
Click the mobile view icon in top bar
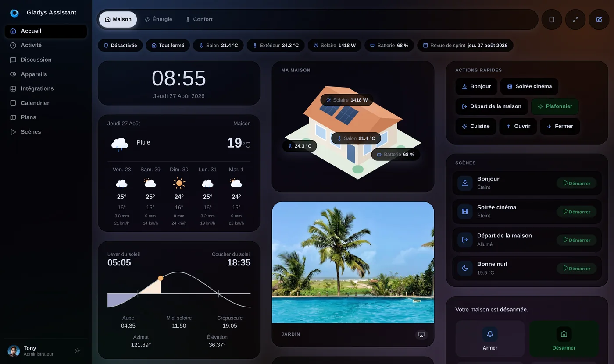552,19
